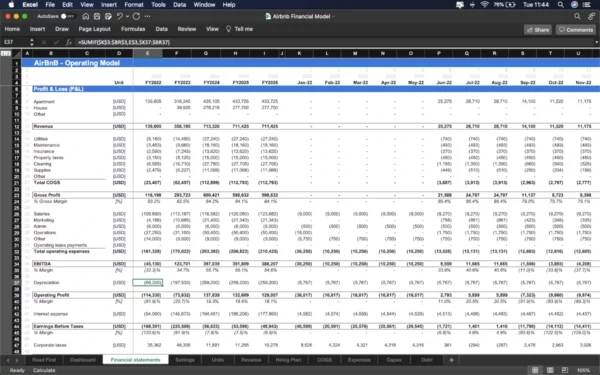Screen dimensions: 600x375
Task: Open the Page Layout ribbon tab
Action: (x=95, y=29)
